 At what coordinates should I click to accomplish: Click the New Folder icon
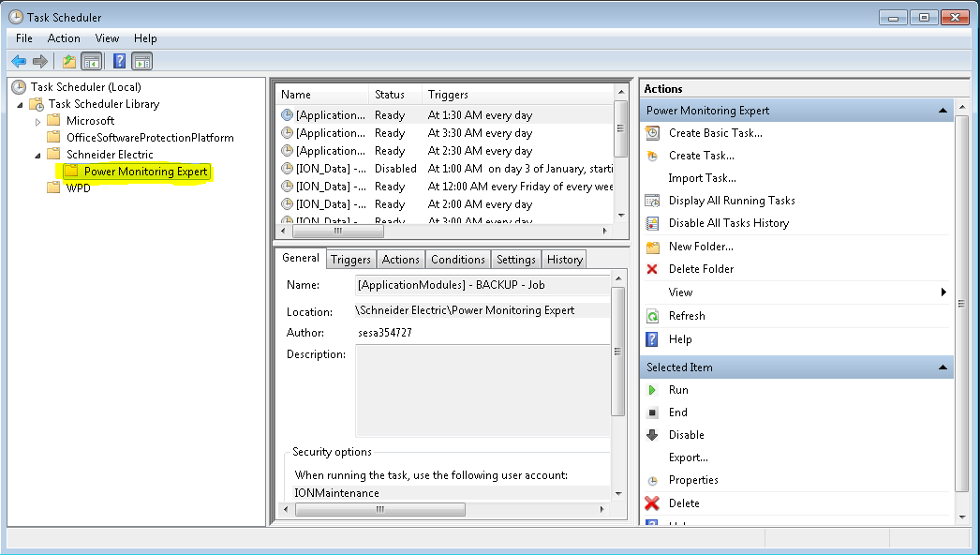652,247
